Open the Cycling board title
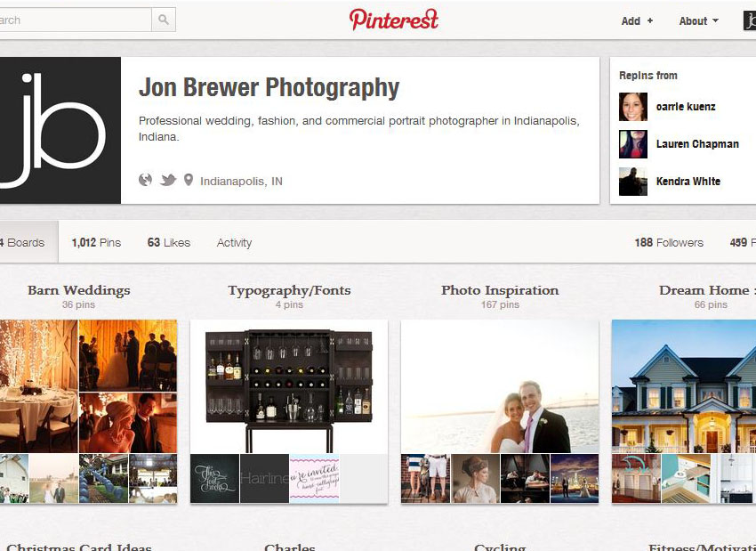This screenshot has width=756, height=551. click(500, 547)
